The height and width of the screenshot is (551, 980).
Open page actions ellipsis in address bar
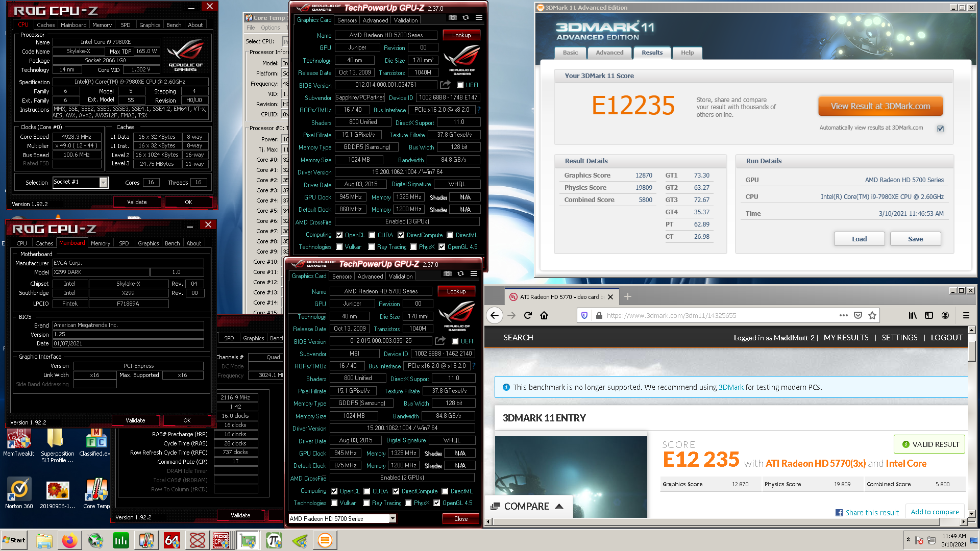click(x=844, y=315)
